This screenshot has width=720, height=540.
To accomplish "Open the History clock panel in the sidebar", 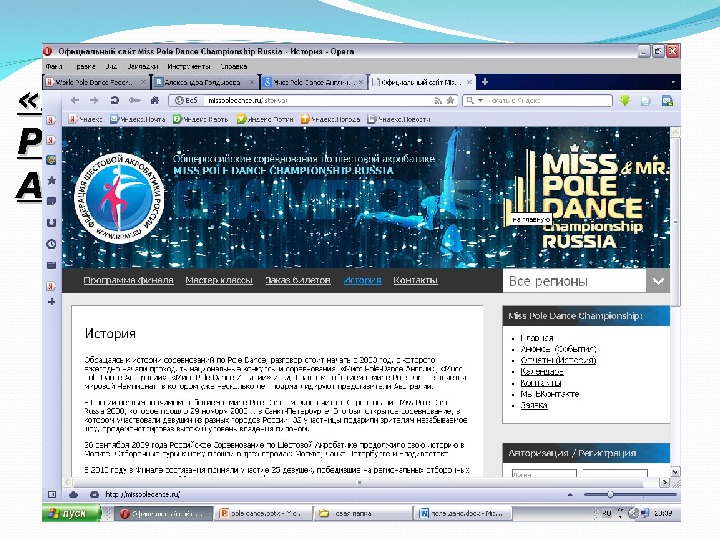I will click(51, 244).
